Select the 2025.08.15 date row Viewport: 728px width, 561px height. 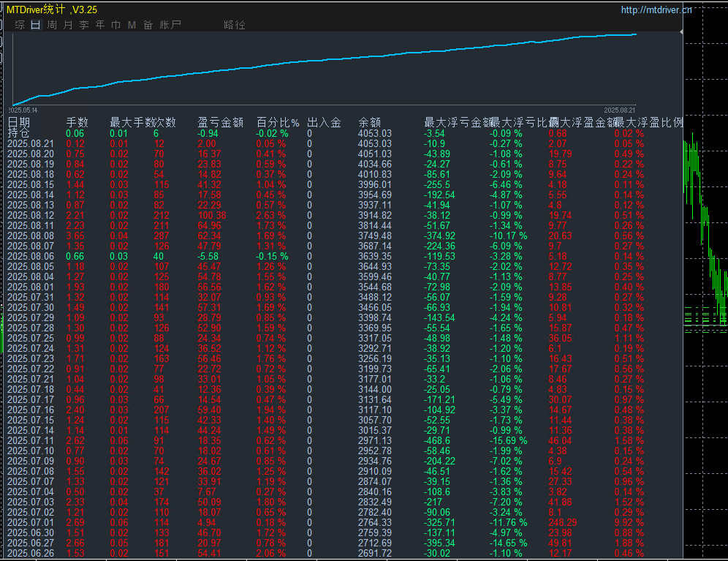[x=31, y=184]
